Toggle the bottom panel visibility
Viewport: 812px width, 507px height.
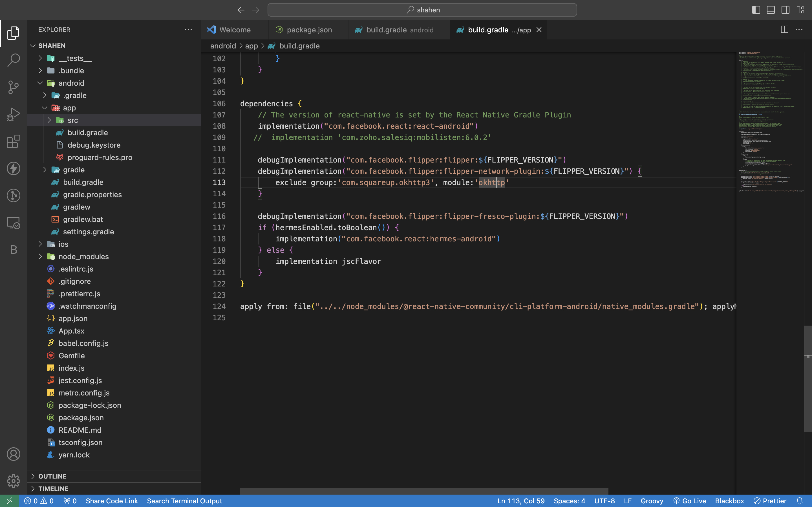770,10
